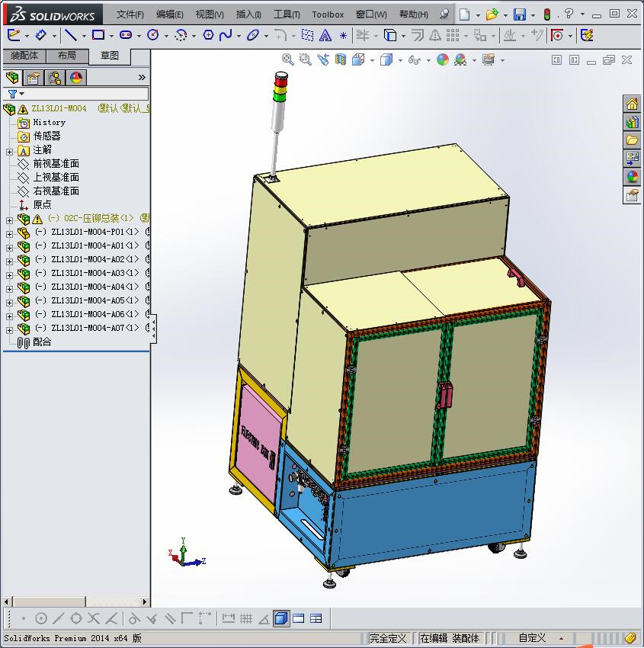Open the PropertyManager tab icon
The image size is (644, 648).
34,77
